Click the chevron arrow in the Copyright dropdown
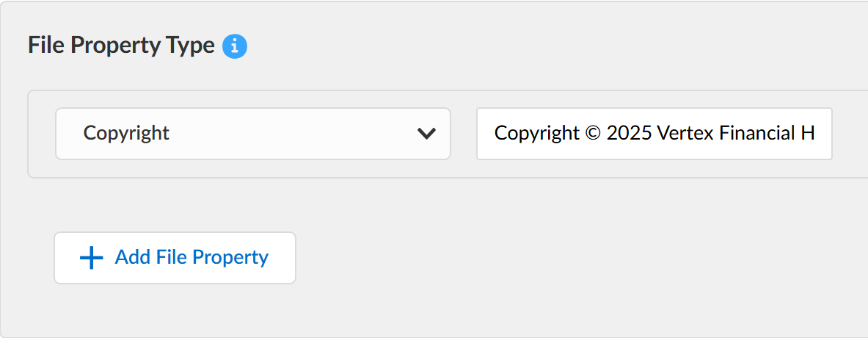This screenshot has height=338, width=868. pos(426,134)
